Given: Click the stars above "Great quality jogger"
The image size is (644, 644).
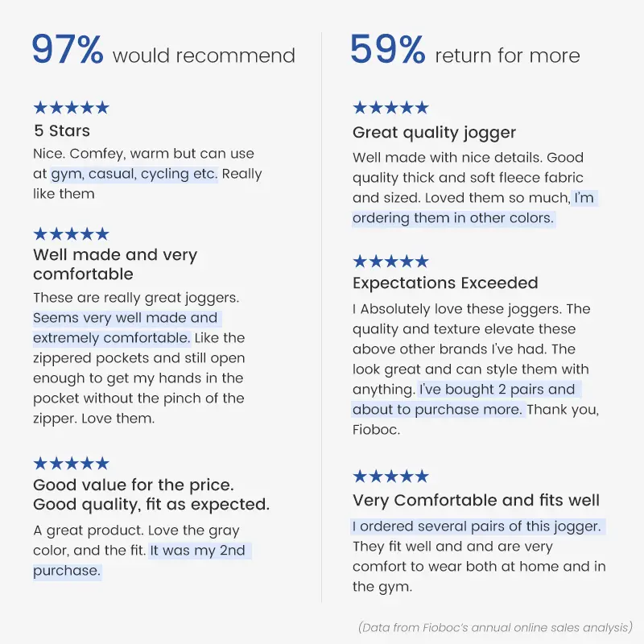Looking at the screenshot, I should 390,108.
